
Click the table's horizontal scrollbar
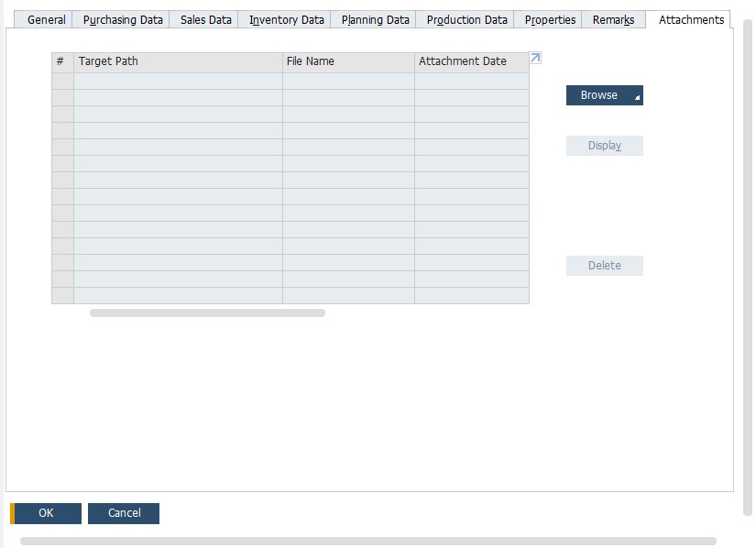pyautogui.click(x=207, y=313)
